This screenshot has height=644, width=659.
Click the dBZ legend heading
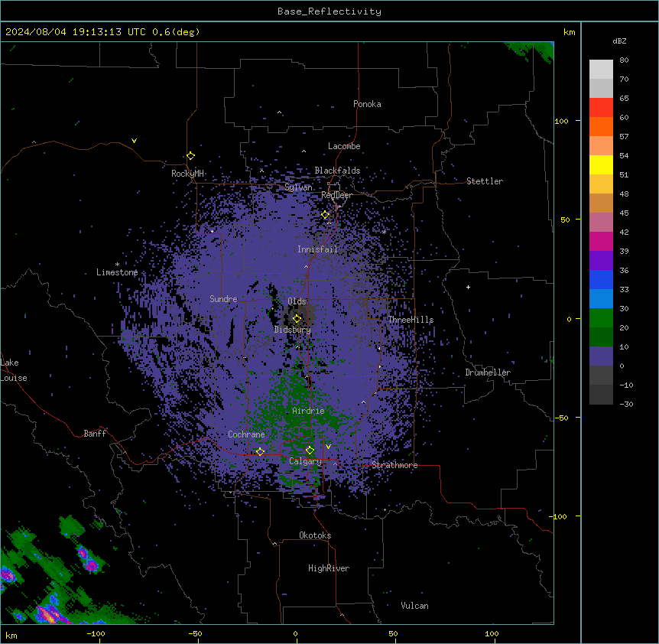(619, 41)
